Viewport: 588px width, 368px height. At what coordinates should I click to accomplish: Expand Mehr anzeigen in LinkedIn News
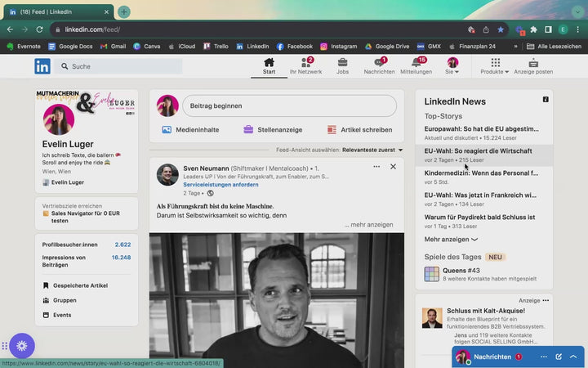451,240
